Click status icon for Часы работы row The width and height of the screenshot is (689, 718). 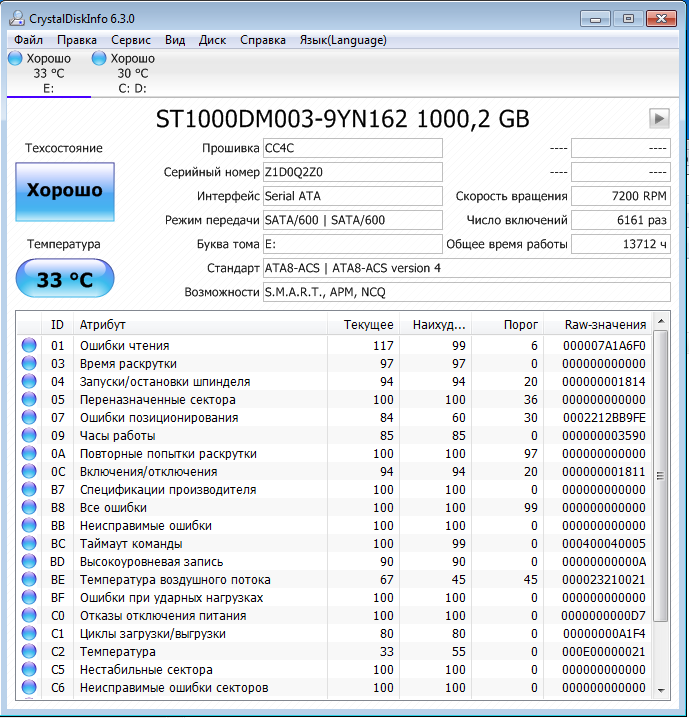pos(29,435)
